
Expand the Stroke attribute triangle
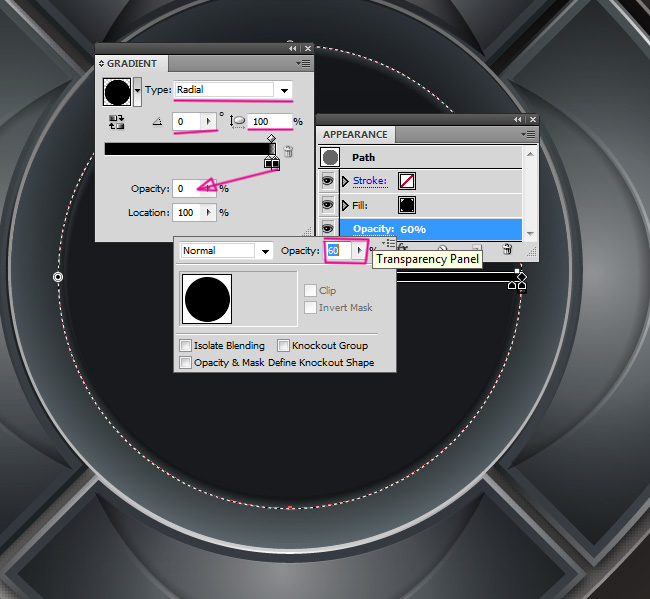tap(345, 181)
